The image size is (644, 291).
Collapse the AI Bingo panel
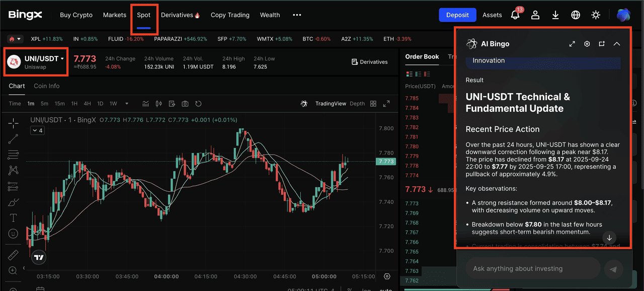pyautogui.click(x=617, y=44)
